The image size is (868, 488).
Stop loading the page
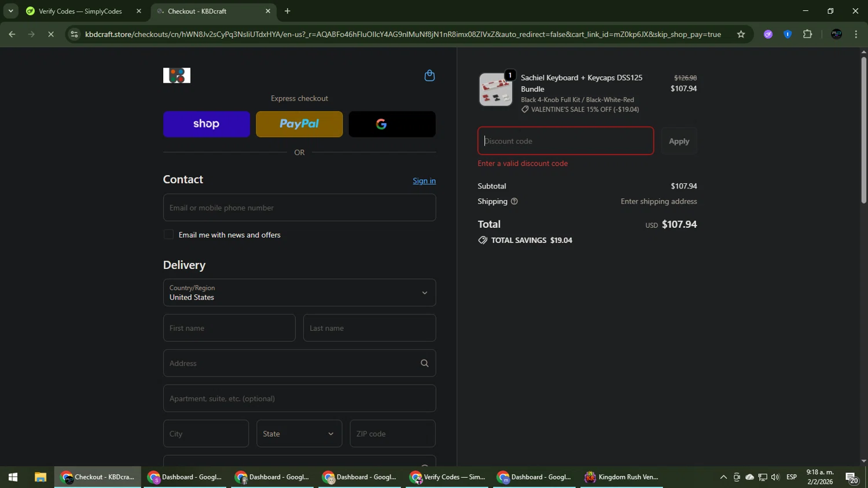click(x=51, y=34)
